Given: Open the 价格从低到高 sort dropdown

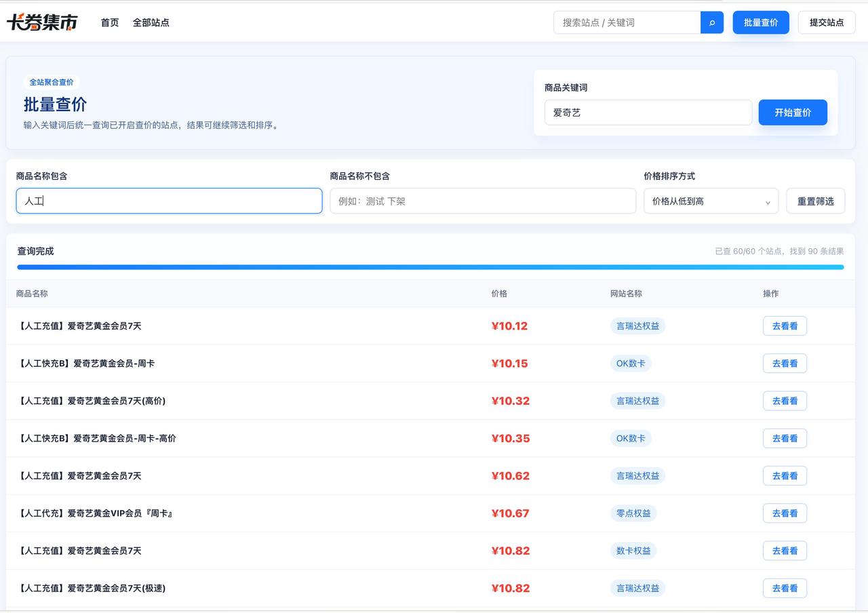Looking at the screenshot, I should click(x=711, y=201).
